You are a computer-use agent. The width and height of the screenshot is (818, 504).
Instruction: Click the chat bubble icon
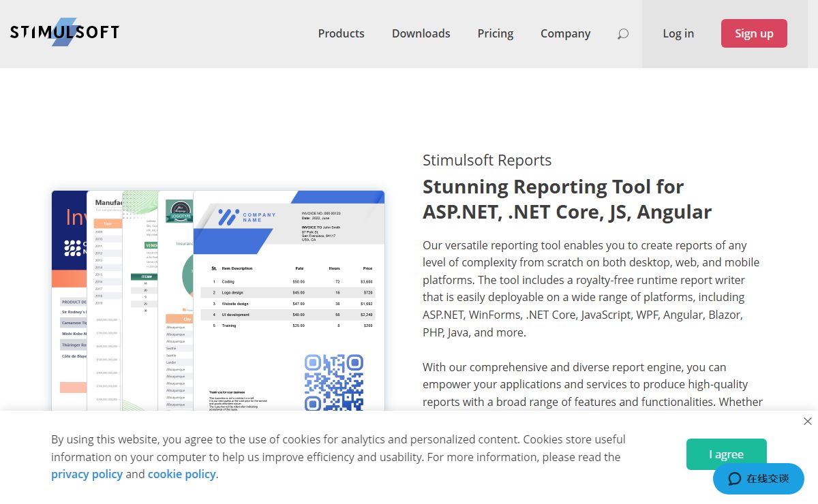click(x=735, y=479)
